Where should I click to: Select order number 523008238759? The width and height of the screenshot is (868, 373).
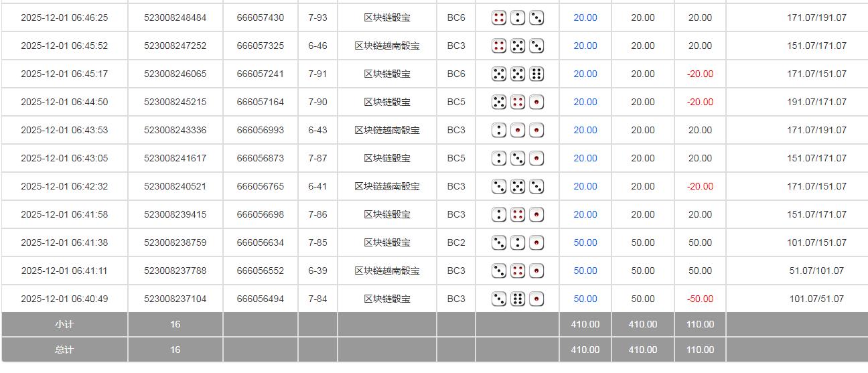click(175, 243)
